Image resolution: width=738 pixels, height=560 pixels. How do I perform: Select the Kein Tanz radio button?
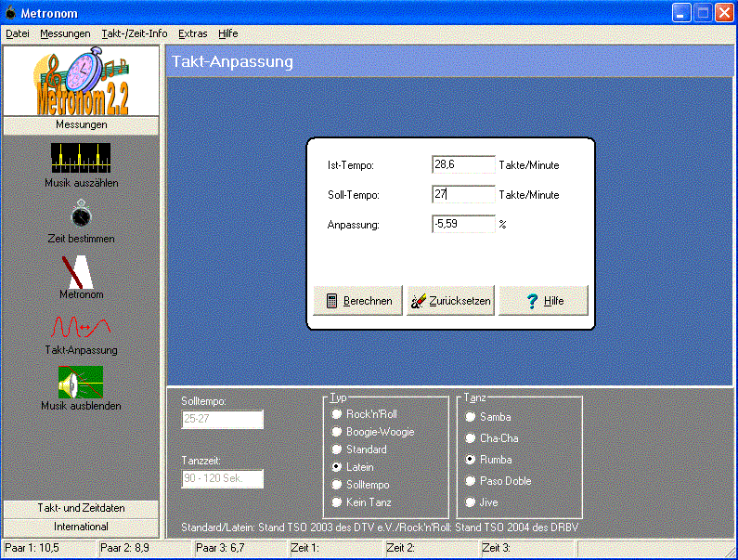337,502
